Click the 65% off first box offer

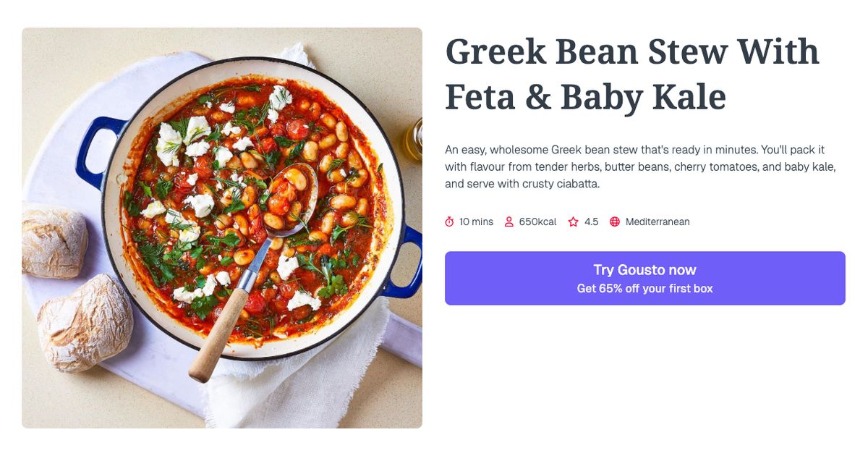[x=644, y=287]
